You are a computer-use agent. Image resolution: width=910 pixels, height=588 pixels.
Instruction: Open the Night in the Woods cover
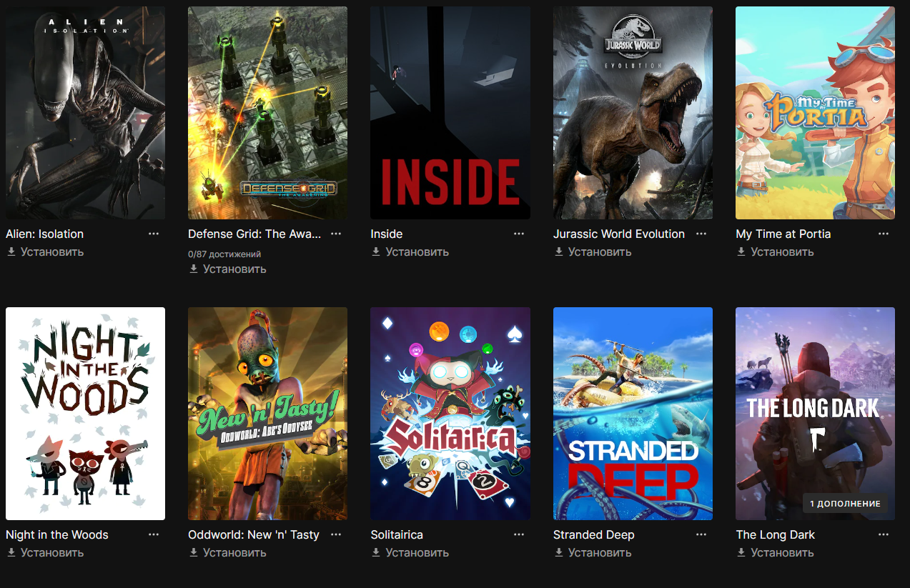[x=85, y=414]
